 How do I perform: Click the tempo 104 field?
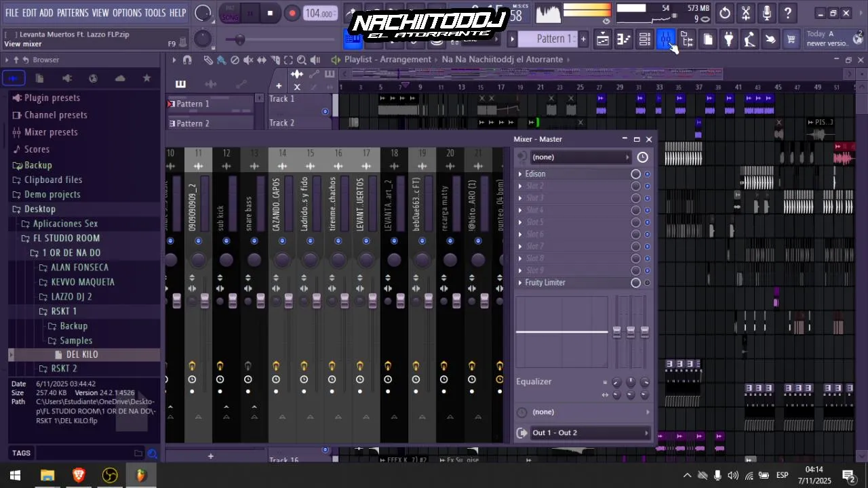pyautogui.click(x=319, y=14)
